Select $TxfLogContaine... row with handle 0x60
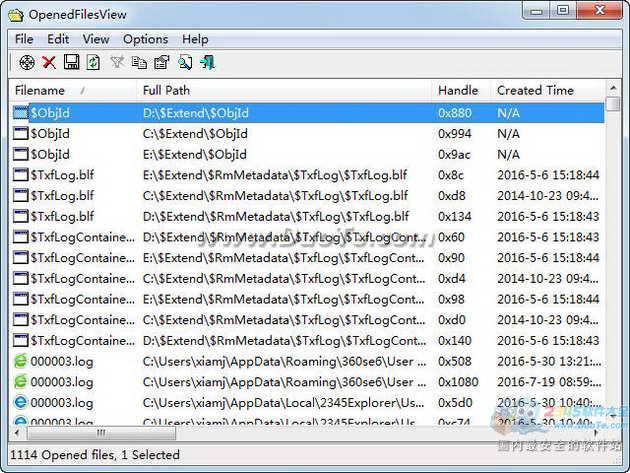Image resolution: width=630 pixels, height=473 pixels. coord(307,237)
